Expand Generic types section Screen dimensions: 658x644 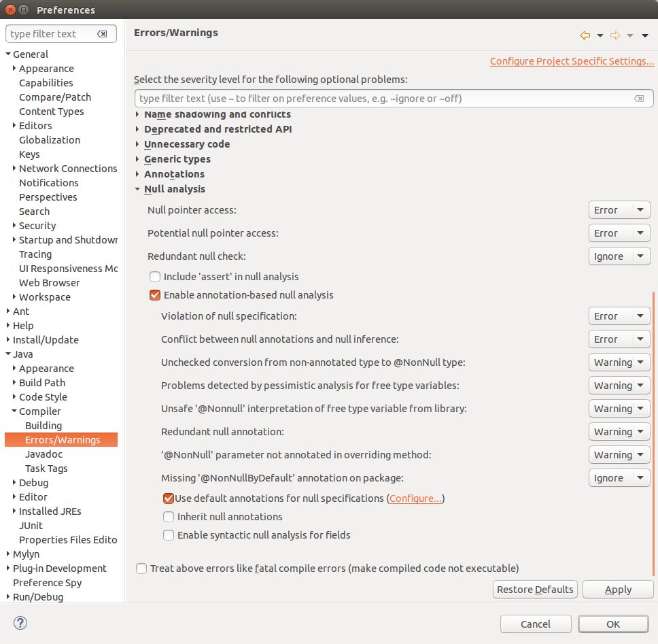coord(137,159)
